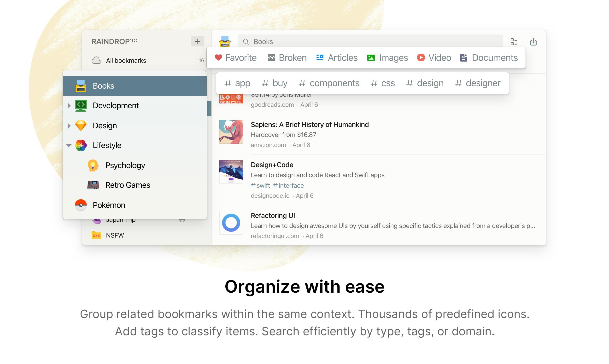
Task: Select the Design collection label
Action: coord(105,125)
